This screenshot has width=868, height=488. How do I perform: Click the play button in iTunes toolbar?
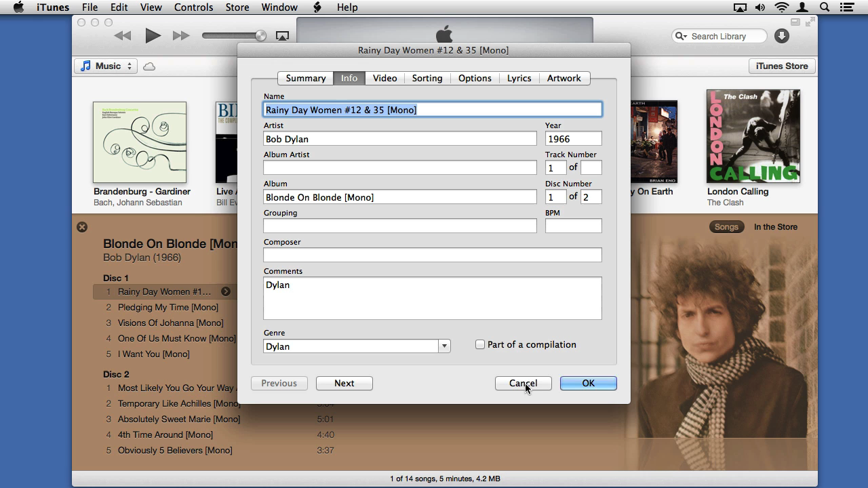[153, 36]
